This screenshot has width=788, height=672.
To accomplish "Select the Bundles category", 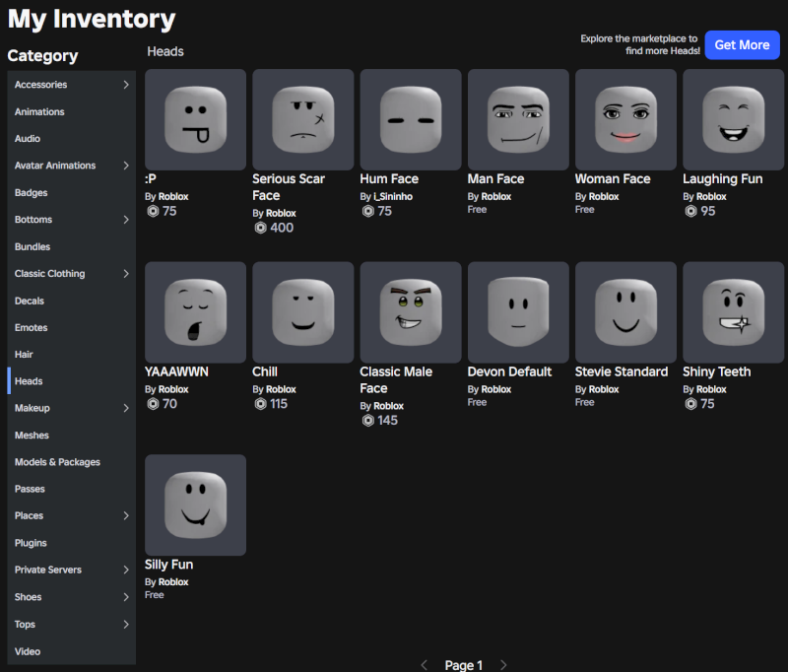I will coord(71,246).
